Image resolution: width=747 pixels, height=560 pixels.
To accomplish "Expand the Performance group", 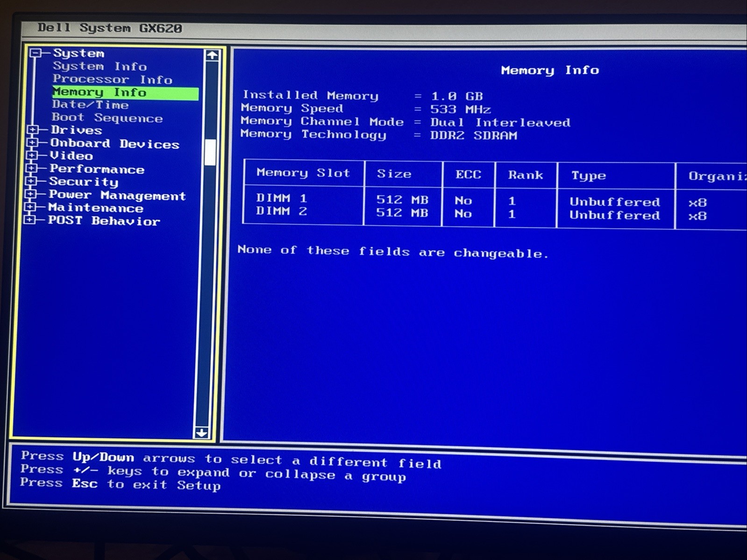I will pyautogui.click(x=32, y=168).
